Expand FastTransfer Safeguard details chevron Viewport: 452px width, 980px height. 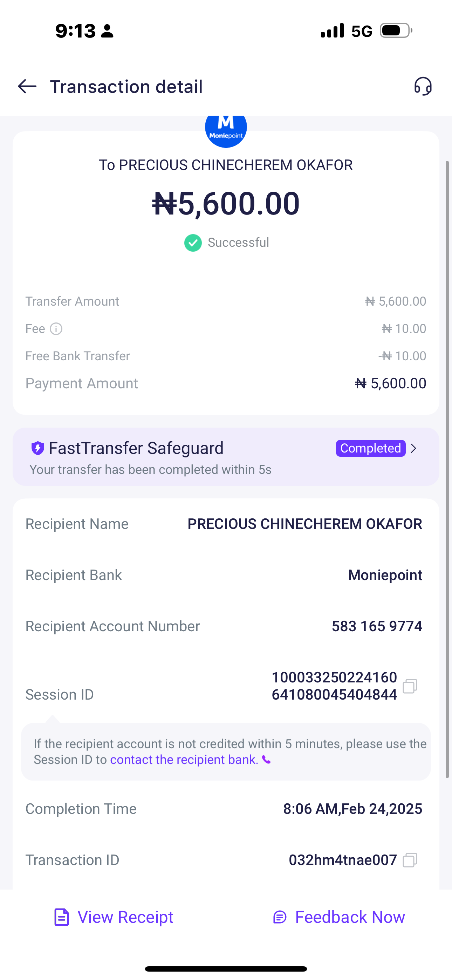[414, 448]
